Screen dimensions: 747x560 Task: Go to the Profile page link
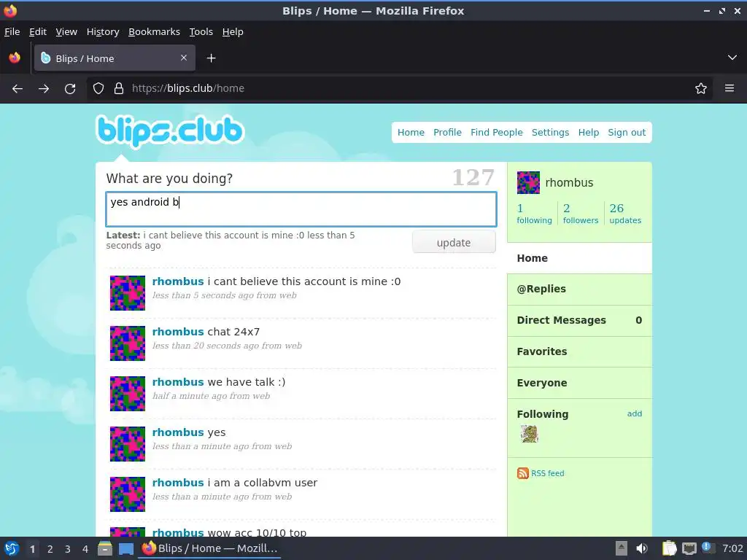point(447,133)
